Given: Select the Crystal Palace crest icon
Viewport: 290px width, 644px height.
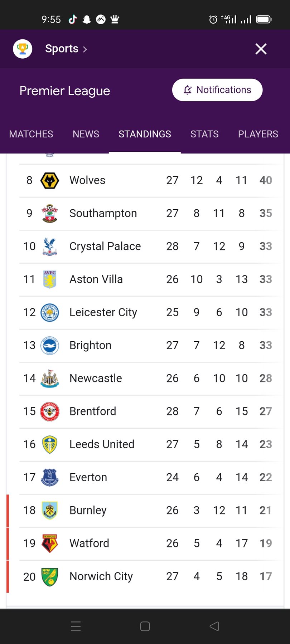Looking at the screenshot, I should coord(49,247).
